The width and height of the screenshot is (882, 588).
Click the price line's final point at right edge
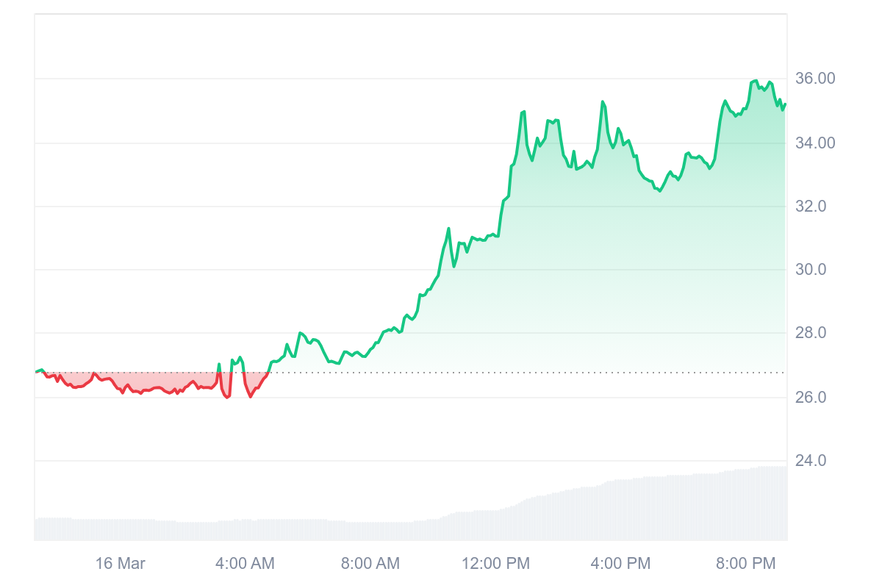tap(786, 104)
